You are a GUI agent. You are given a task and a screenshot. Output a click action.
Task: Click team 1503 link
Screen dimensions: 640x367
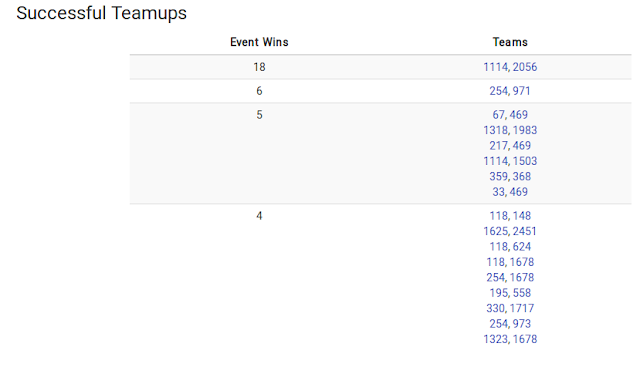(x=525, y=161)
